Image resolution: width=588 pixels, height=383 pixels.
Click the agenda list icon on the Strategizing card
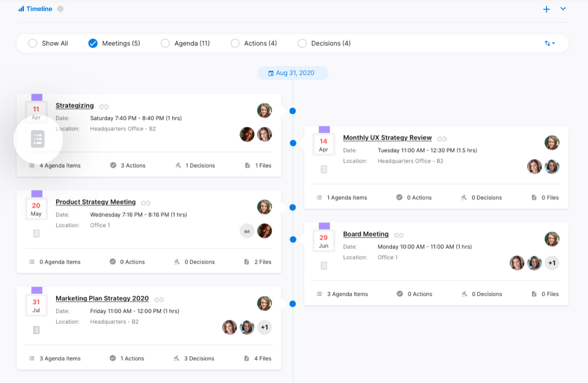pyautogui.click(x=32, y=165)
